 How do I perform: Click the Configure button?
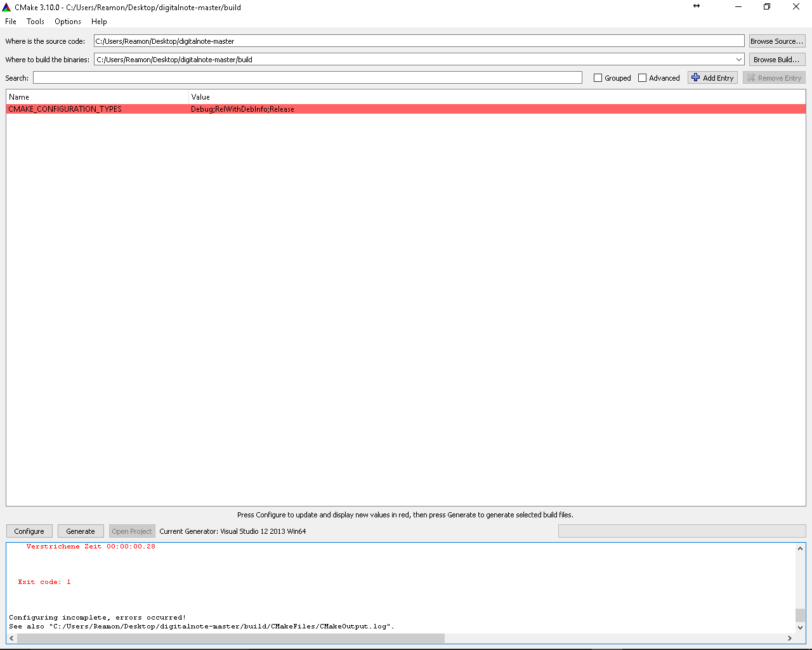tap(29, 531)
